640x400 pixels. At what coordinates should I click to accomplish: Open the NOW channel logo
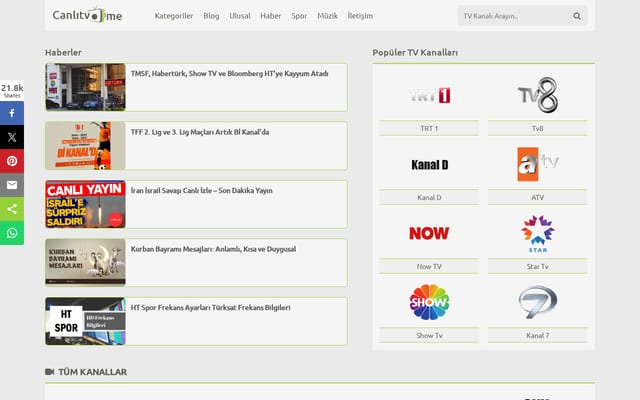[x=429, y=233]
